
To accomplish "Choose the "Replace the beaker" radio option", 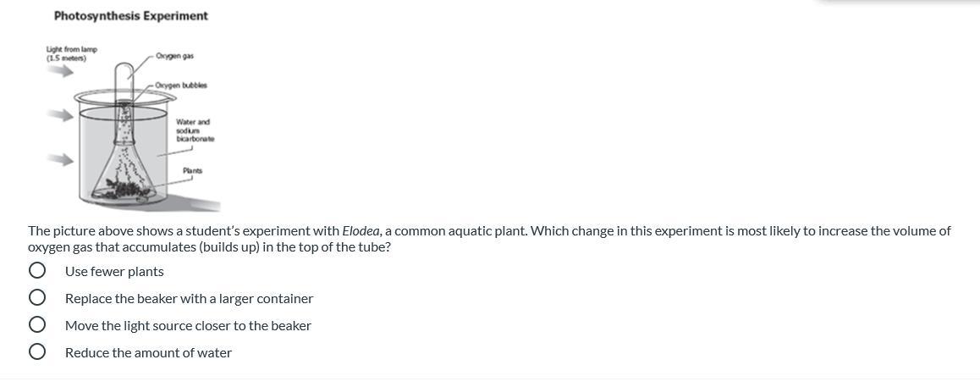I will point(36,298).
